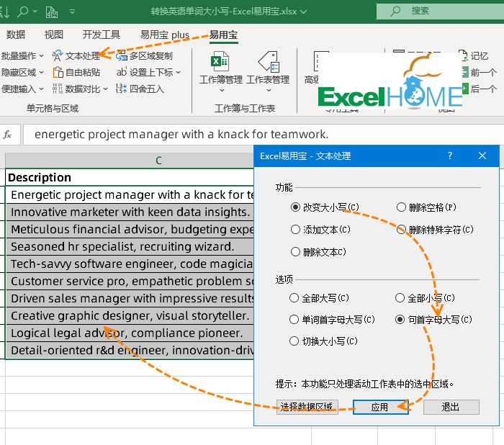
Task: Select column C header
Action: click(130, 160)
